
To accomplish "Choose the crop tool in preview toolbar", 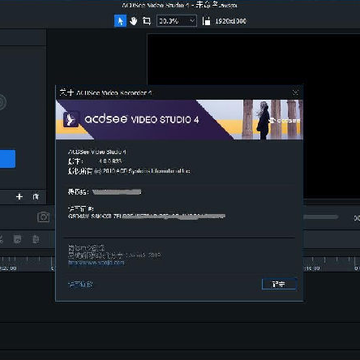I will click(146, 21).
